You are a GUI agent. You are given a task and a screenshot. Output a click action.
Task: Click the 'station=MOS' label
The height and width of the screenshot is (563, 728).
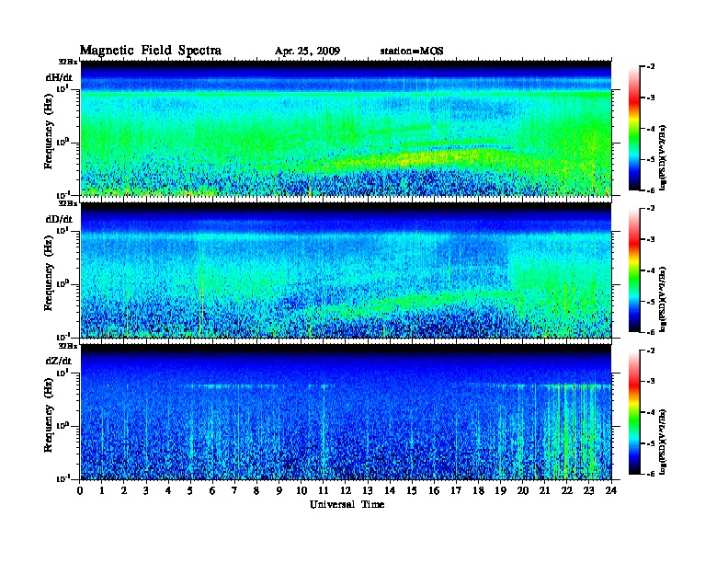[412, 51]
